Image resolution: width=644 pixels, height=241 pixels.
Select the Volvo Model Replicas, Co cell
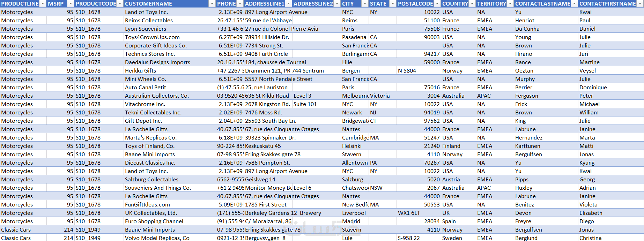point(170,238)
